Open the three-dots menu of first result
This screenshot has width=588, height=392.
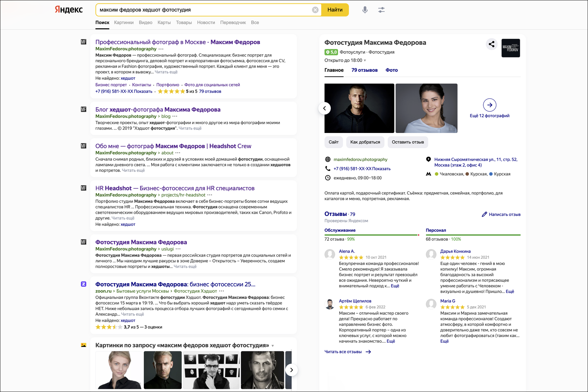pos(161,49)
